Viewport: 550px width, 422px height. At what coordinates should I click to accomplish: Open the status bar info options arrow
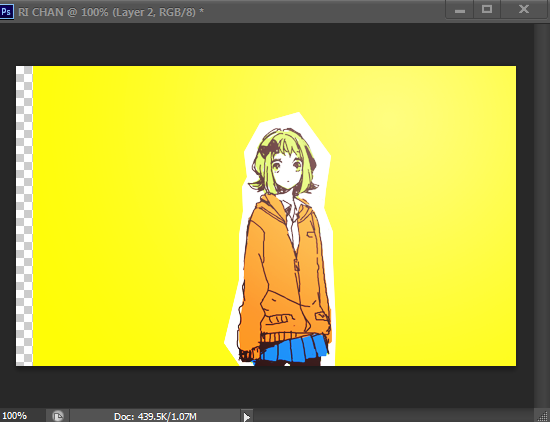[247, 416]
